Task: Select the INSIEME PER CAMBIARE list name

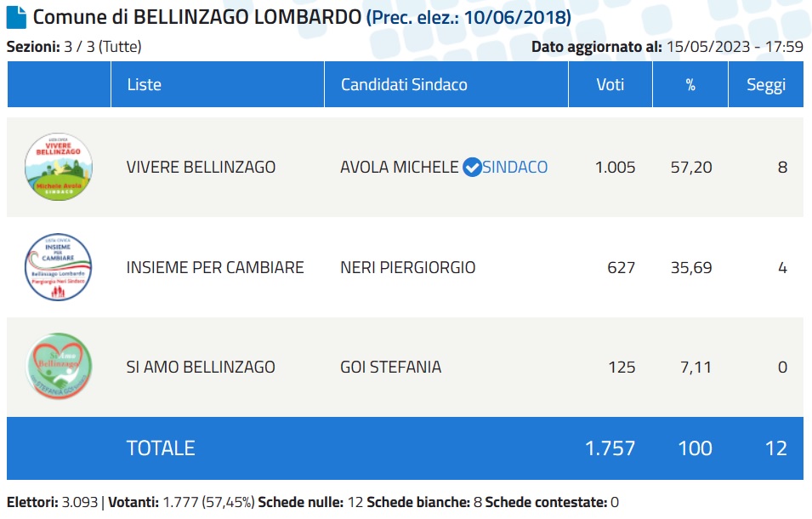Action: pos(215,267)
